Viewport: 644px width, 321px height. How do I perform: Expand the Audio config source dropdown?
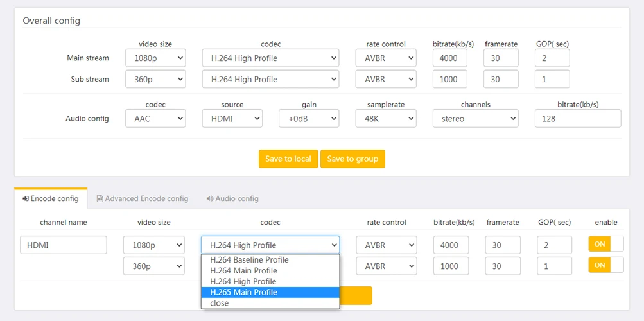[232, 119]
